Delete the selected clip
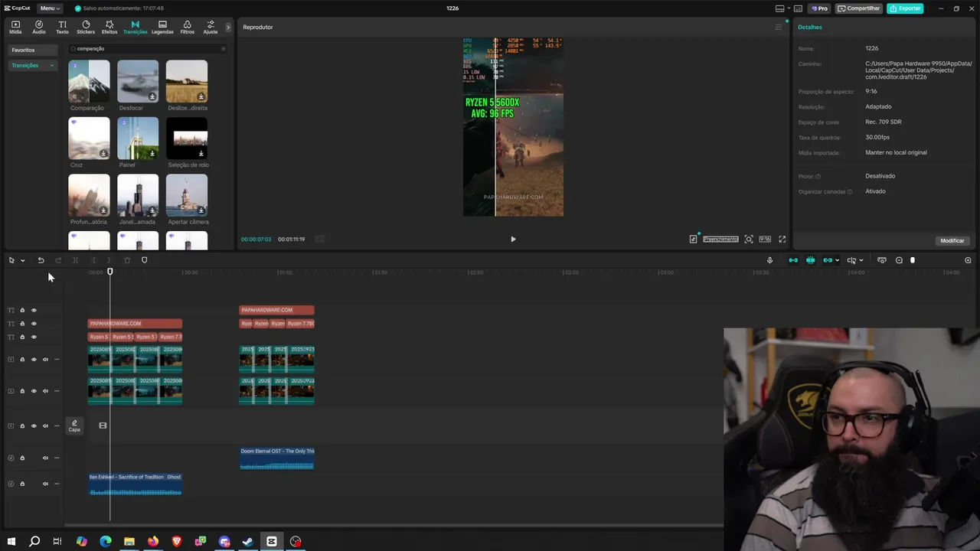This screenshot has height=551, width=980. pyautogui.click(x=127, y=260)
